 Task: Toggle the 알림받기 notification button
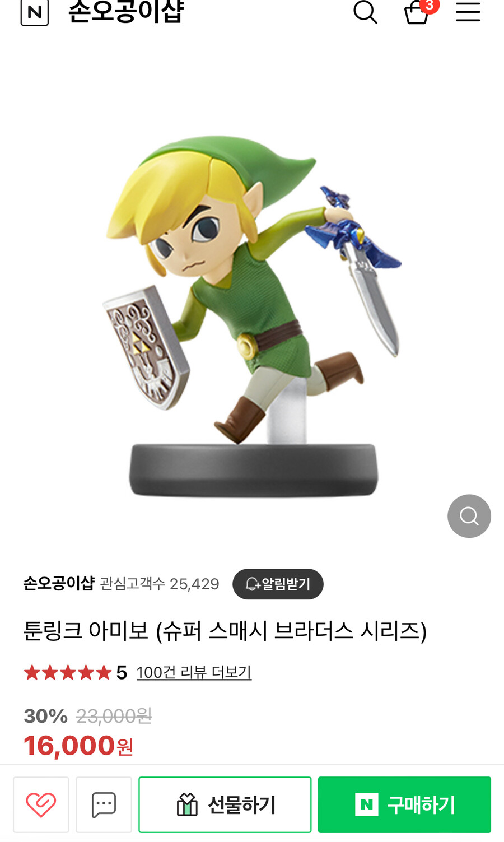(x=278, y=584)
